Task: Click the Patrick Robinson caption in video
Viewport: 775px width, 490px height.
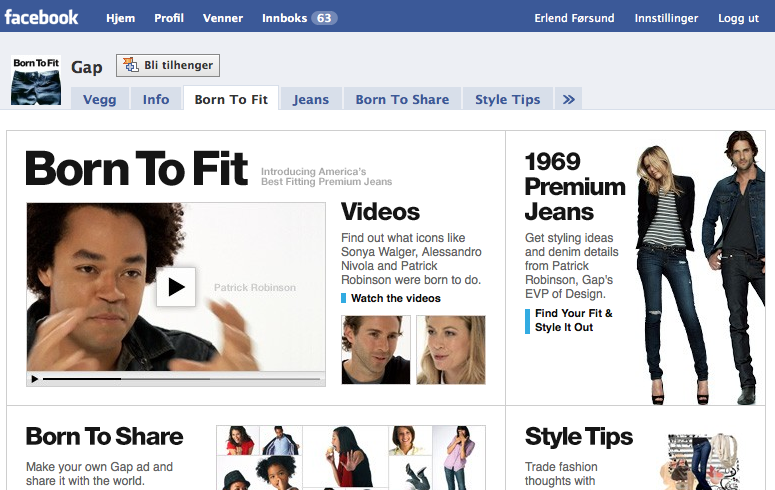Action: click(x=255, y=287)
